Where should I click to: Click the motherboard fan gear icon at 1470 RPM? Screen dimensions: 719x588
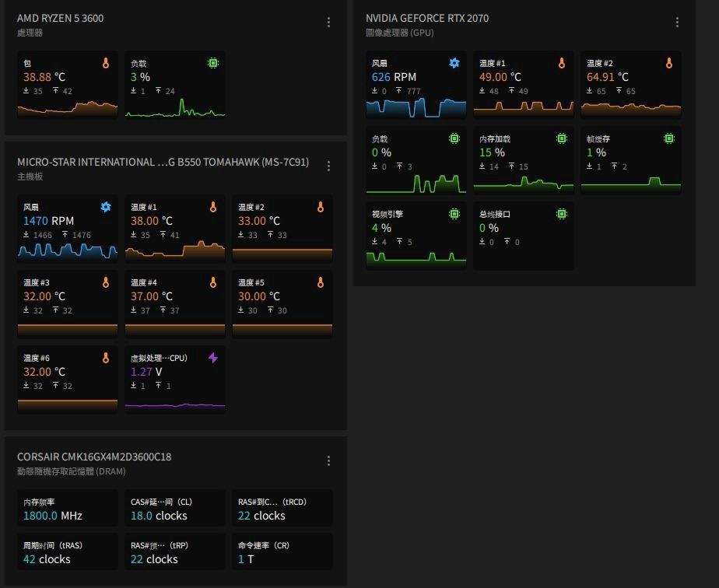106,207
